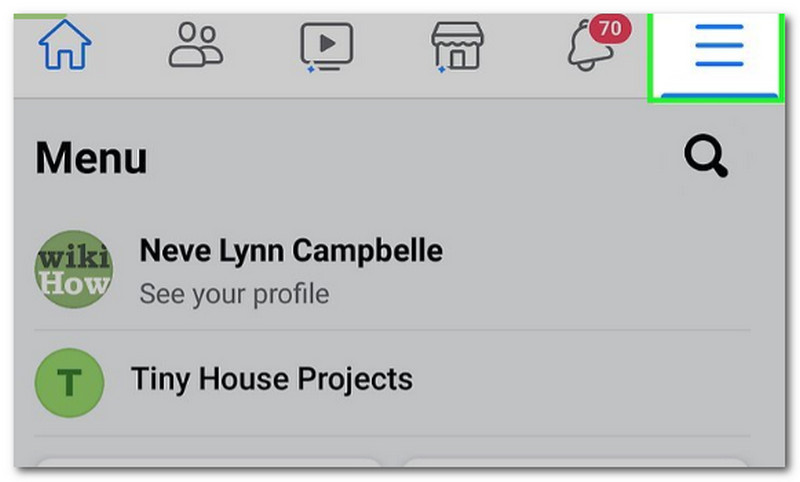Tap the hamburger Menu icon
Image resolution: width=800 pixels, height=482 pixels.
[x=718, y=45]
